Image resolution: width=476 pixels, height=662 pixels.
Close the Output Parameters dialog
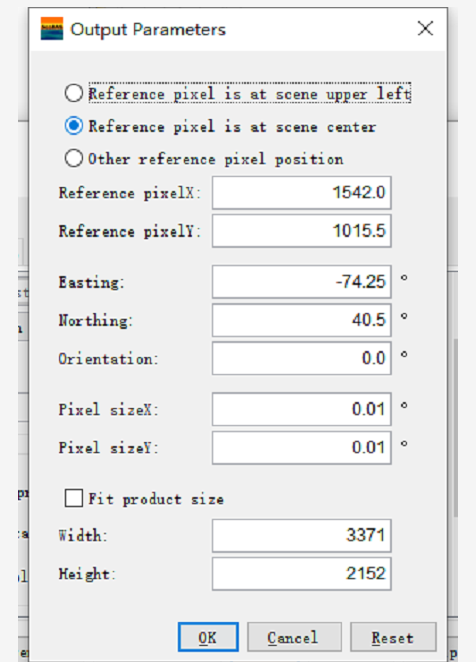[x=425, y=29]
